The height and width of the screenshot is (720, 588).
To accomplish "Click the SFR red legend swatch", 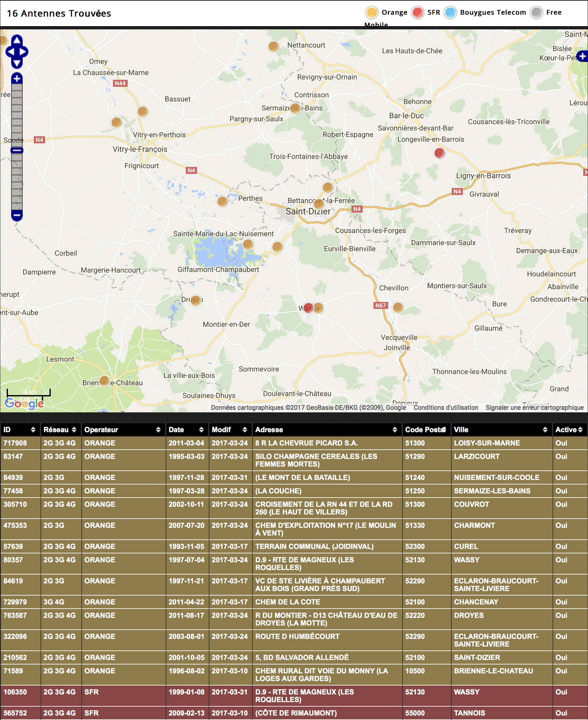I will (418, 12).
